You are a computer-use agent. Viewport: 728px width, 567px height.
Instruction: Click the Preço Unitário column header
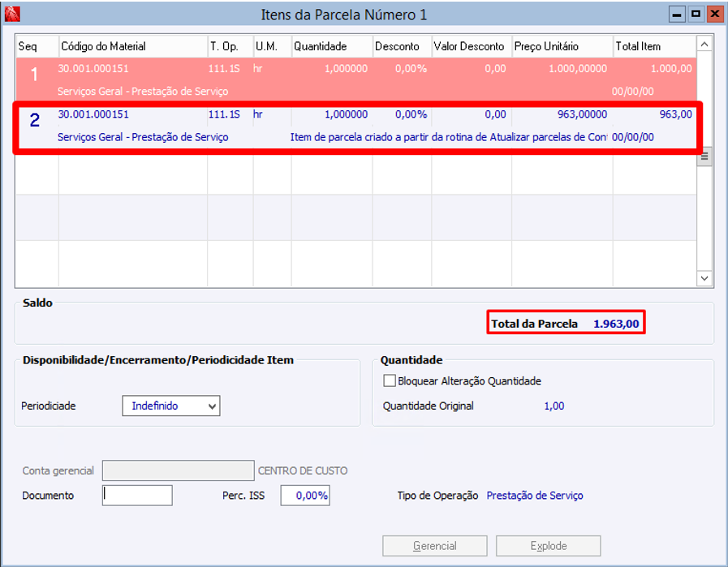[562, 46]
